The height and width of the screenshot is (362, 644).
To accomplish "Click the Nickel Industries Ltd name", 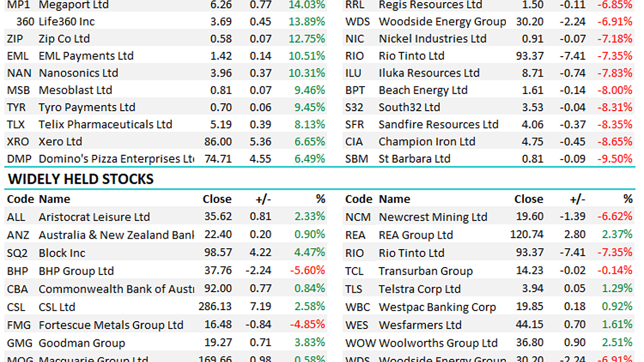I will tap(432, 39).
